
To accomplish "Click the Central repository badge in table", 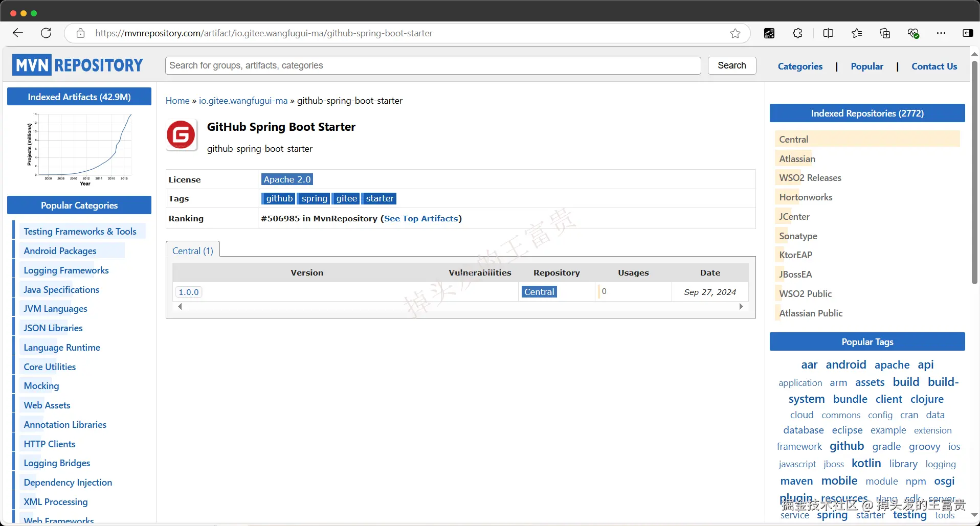I will [539, 292].
